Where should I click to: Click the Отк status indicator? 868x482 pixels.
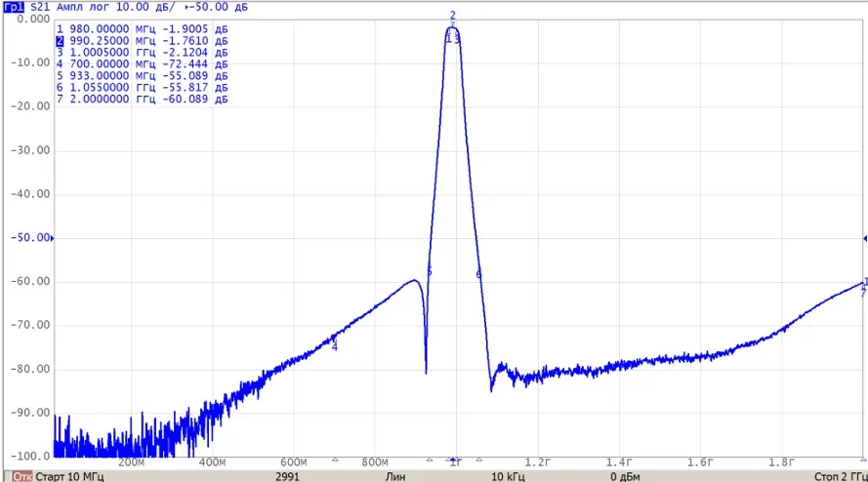coord(22,476)
